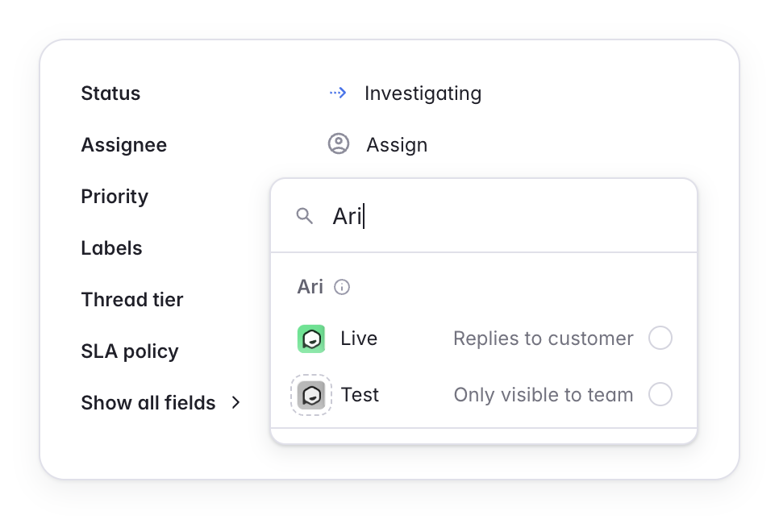The height and width of the screenshot is (532, 779).
Task: Focus the search field containing Ari
Action: pyautogui.click(x=484, y=216)
